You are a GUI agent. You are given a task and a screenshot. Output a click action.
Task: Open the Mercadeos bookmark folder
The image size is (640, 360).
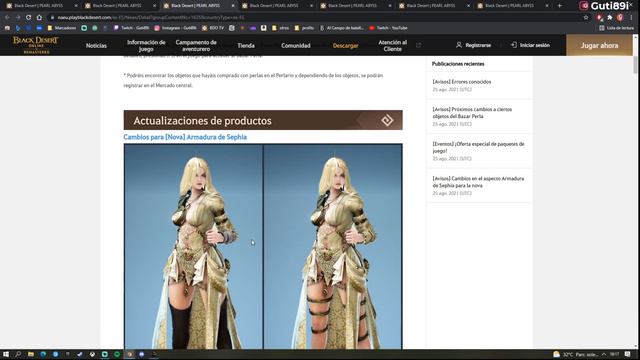click(x=62, y=28)
